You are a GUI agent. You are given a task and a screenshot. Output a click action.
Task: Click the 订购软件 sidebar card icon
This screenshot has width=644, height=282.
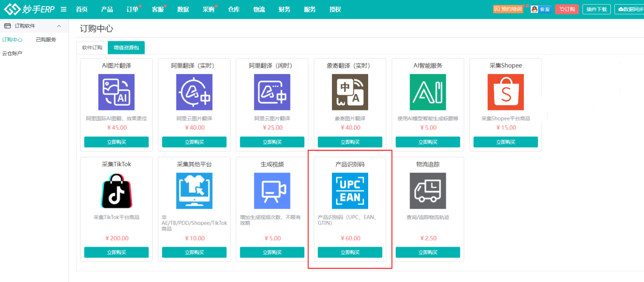click(7, 26)
